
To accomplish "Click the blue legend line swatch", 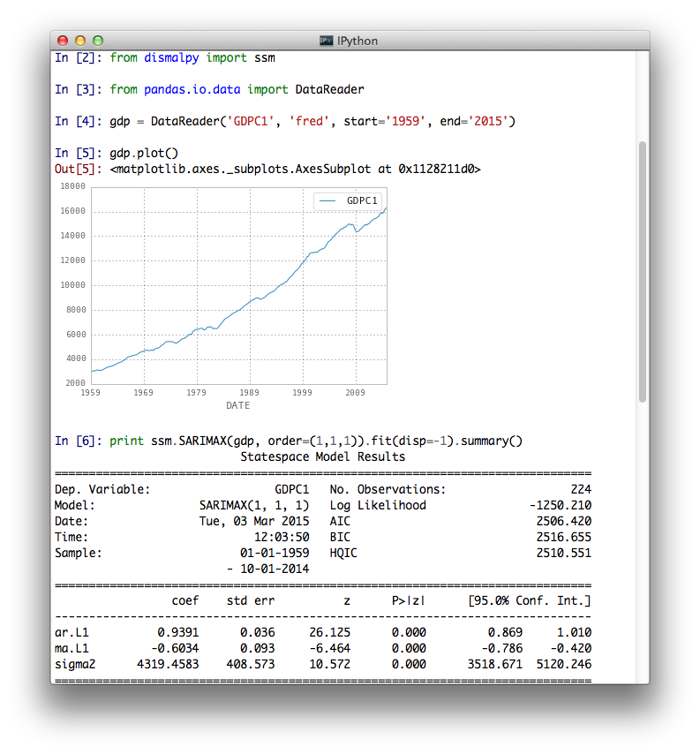I will 327,201.
